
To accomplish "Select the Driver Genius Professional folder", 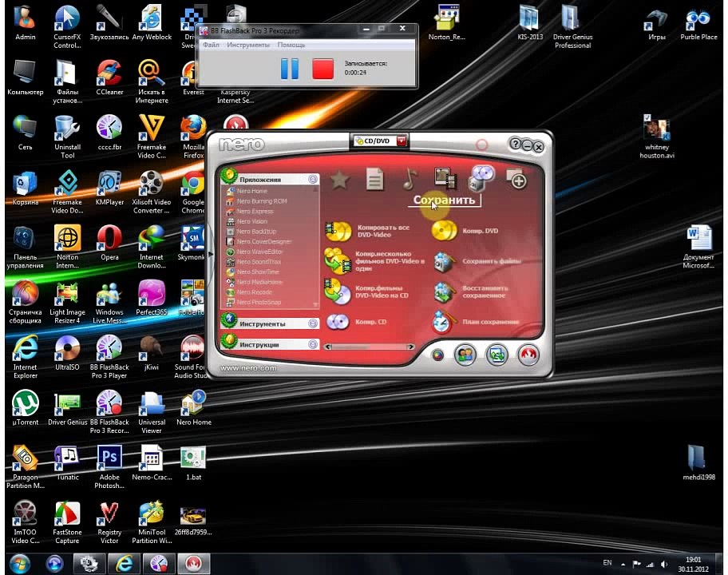I will (572, 27).
